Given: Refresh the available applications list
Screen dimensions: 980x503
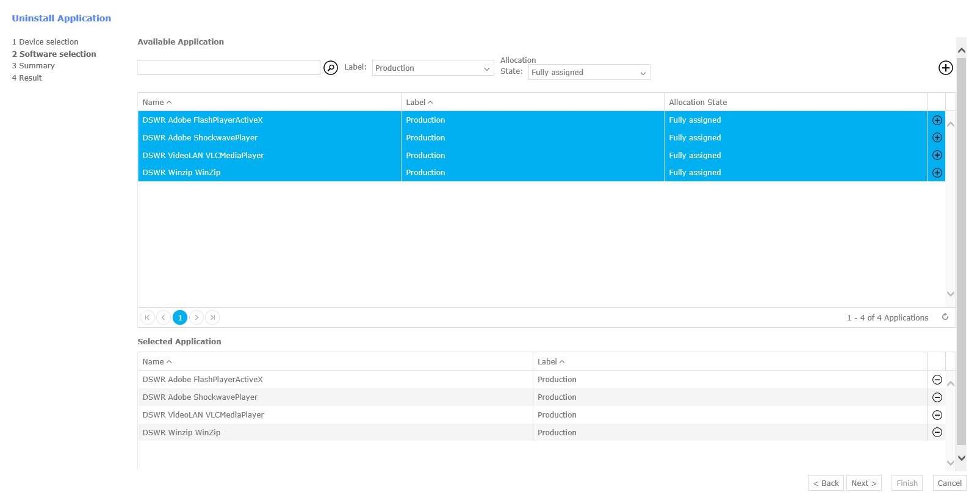Looking at the screenshot, I should pos(945,317).
